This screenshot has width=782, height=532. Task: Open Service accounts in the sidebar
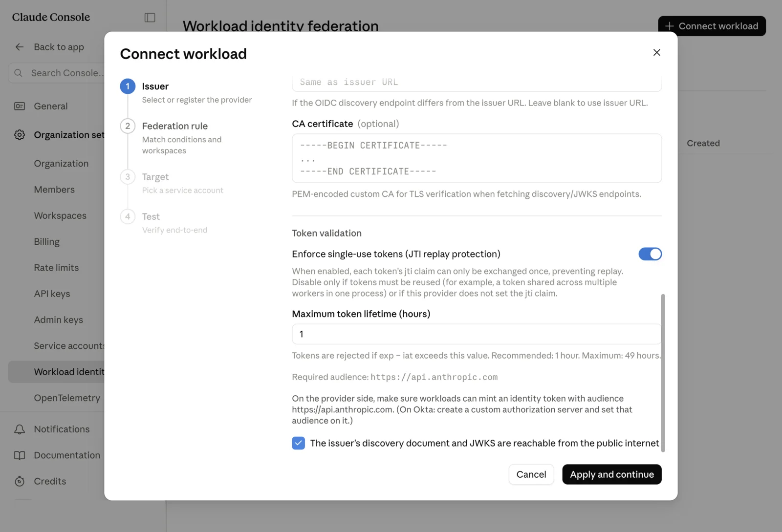click(69, 346)
